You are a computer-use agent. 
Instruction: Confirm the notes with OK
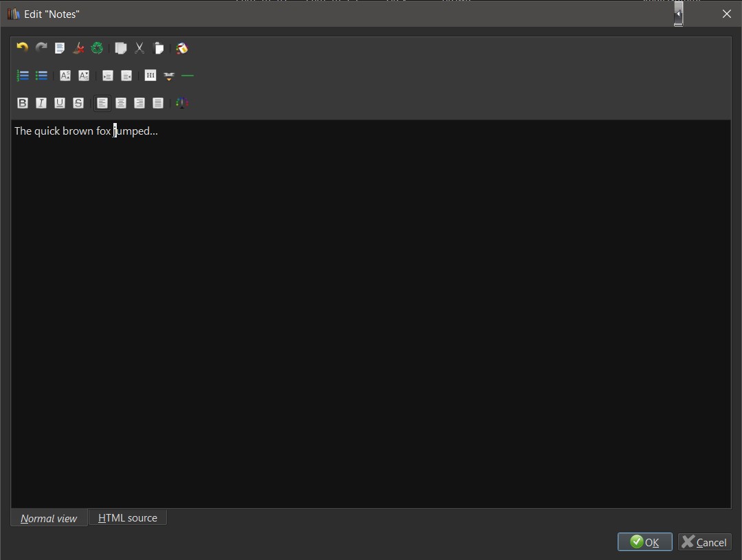644,541
